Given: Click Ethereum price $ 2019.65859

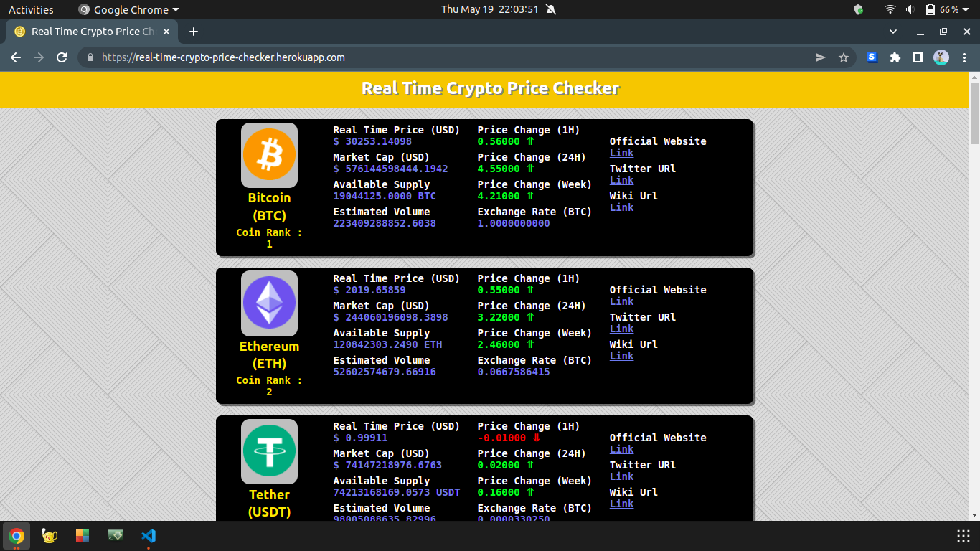Looking at the screenshot, I should point(369,290).
